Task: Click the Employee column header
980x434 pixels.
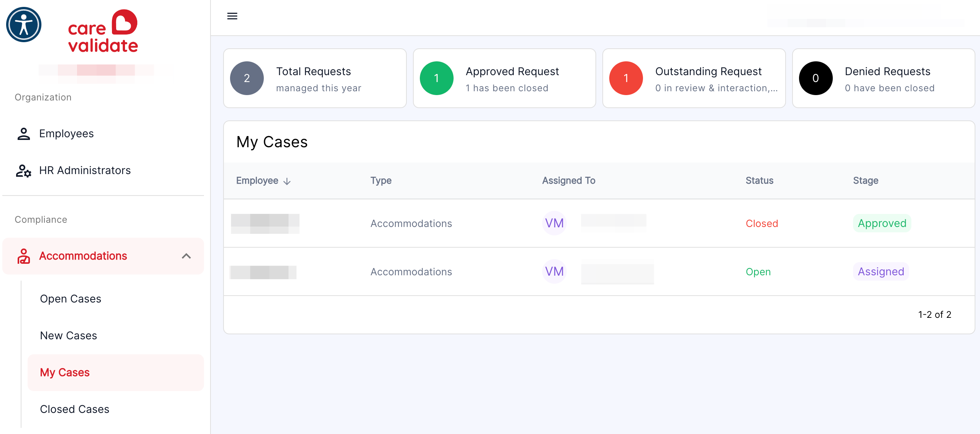Action: pos(257,181)
